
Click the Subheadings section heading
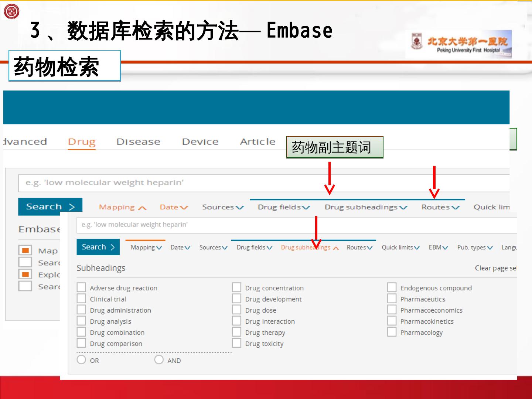(101, 268)
